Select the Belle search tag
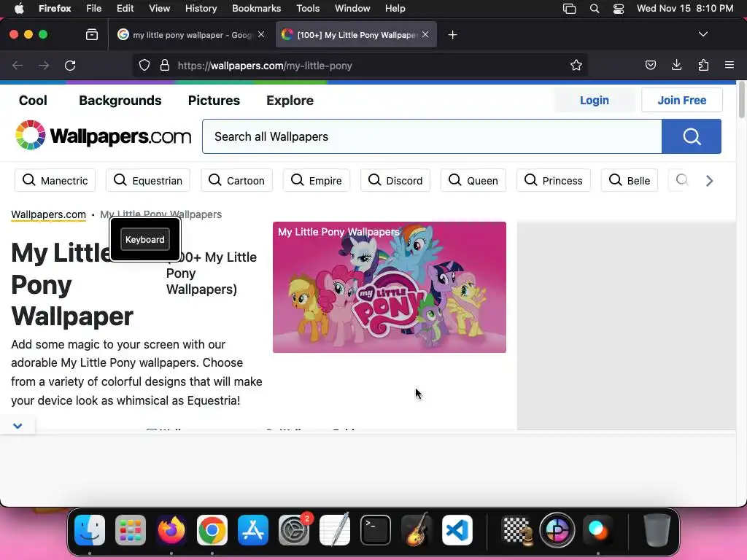 click(x=630, y=181)
